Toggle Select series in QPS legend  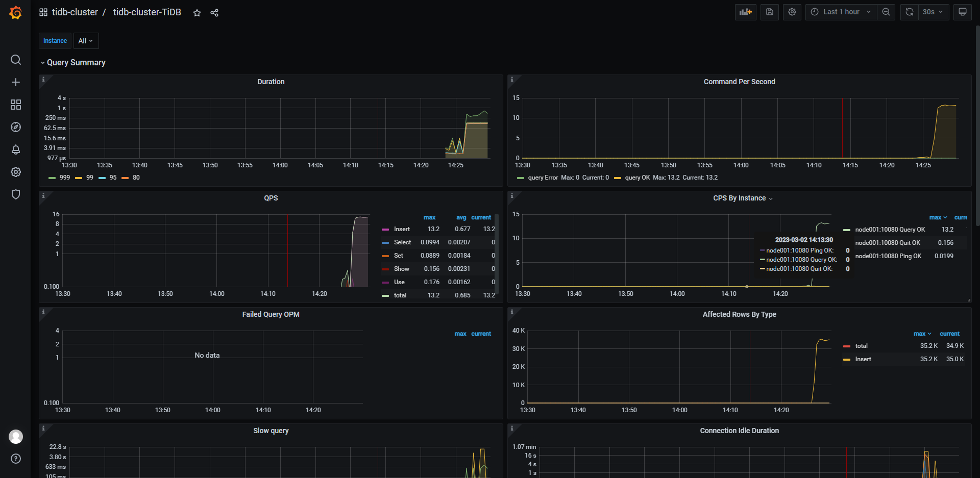pos(402,242)
